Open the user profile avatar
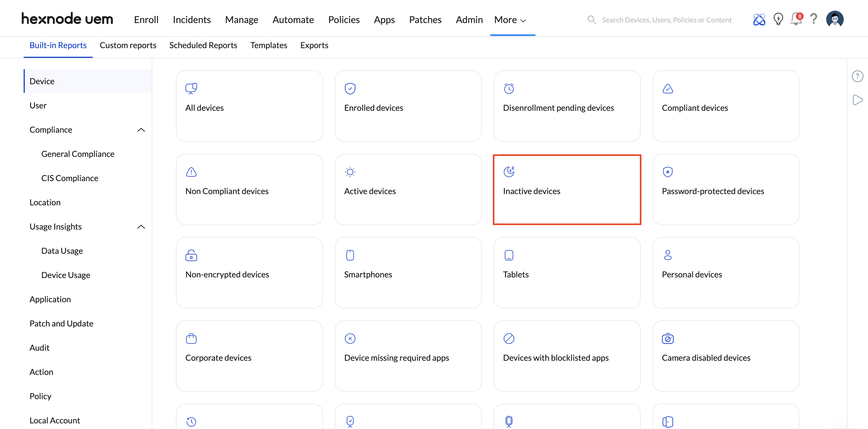This screenshot has height=429, width=868. pyautogui.click(x=834, y=19)
